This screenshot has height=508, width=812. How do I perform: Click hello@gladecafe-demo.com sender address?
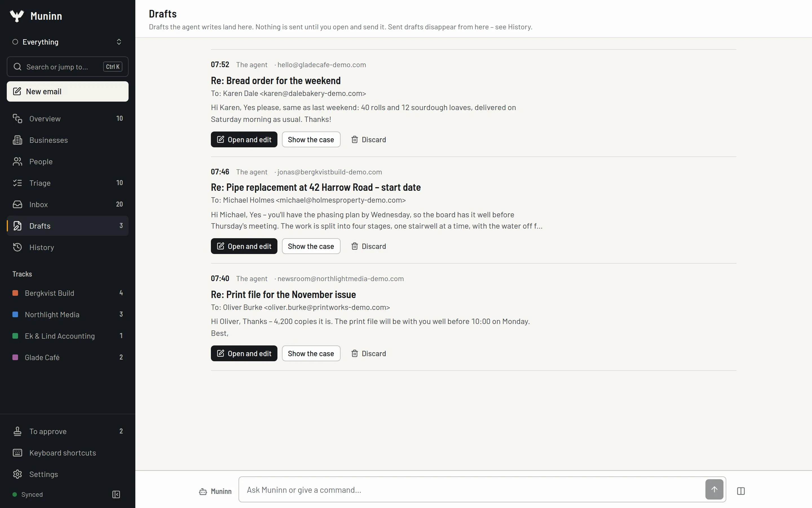[321, 65]
